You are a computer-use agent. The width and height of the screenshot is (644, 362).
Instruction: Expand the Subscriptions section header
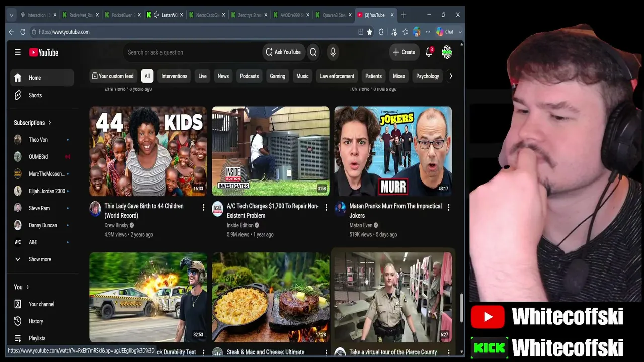pos(33,123)
